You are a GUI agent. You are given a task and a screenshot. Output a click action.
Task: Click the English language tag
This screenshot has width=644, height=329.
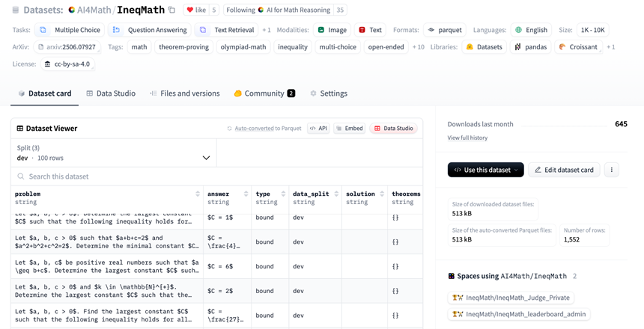[x=531, y=30]
